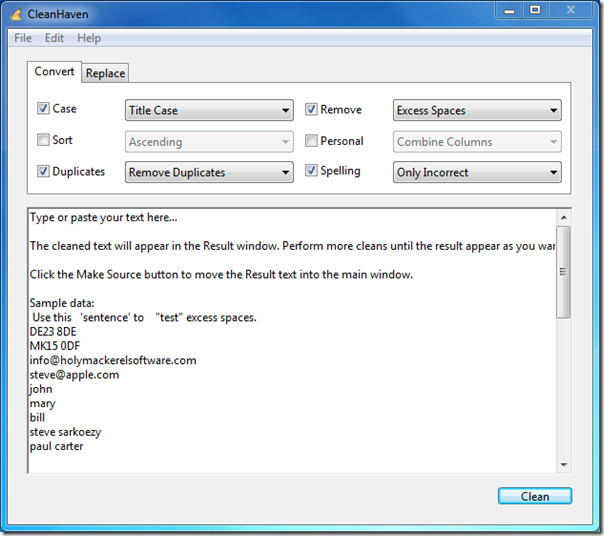The image size is (604, 536).
Task: Switch to the Replace tab
Action: point(105,73)
